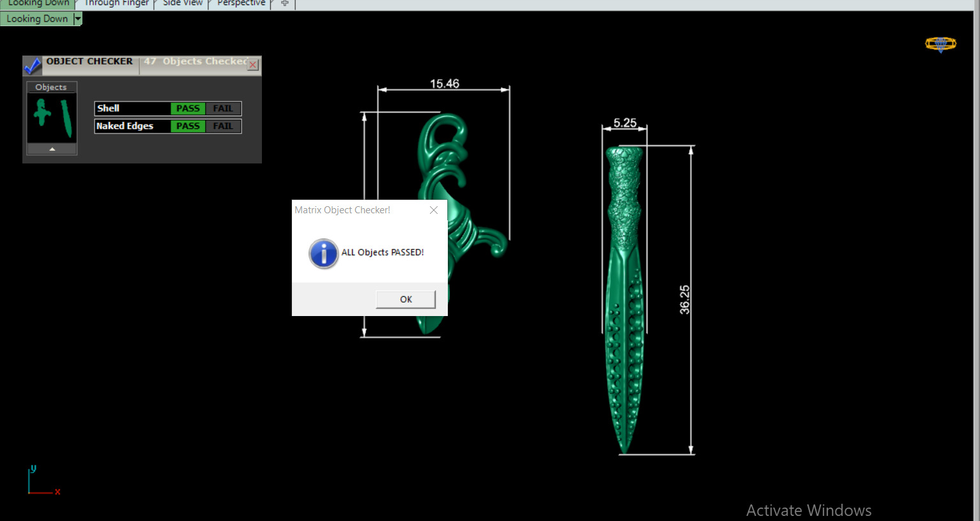Select the 36.25 height dimension text
980x521 pixels.
point(684,299)
